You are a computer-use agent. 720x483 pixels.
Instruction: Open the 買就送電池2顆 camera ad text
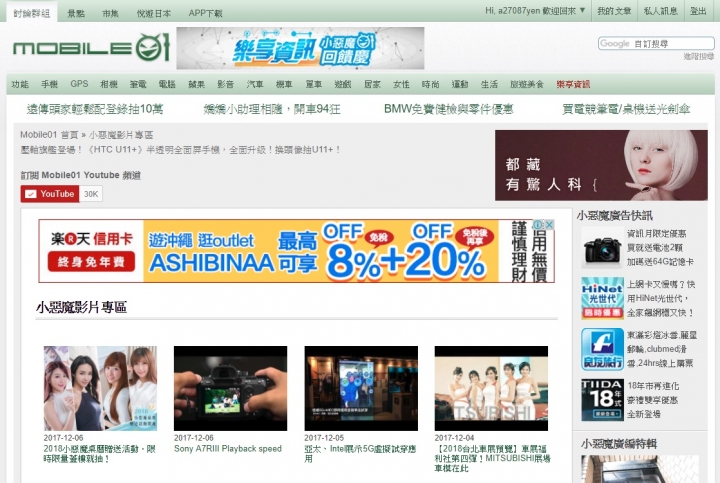(660, 248)
